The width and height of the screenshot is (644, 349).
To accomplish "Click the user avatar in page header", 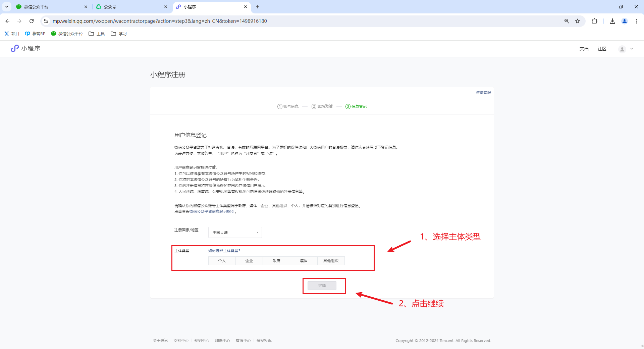I will [622, 49].
